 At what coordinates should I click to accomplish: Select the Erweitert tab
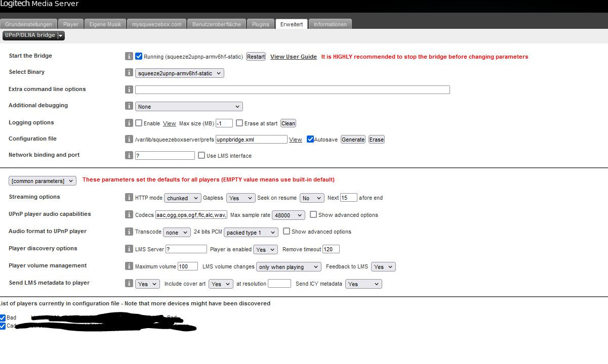(291, 24)
